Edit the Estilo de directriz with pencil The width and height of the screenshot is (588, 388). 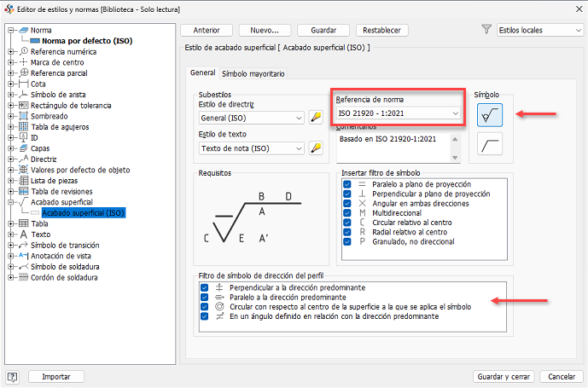[316, 118]
